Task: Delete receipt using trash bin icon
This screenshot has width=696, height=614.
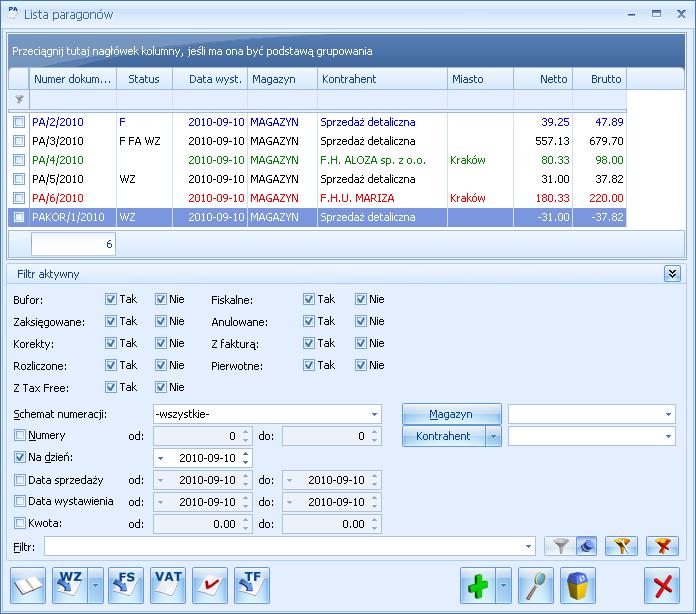Action: (577, 585)
